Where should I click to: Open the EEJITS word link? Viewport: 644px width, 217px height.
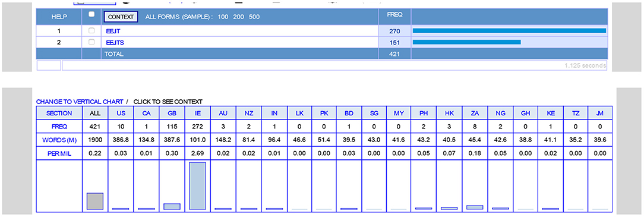pos(115,42)
